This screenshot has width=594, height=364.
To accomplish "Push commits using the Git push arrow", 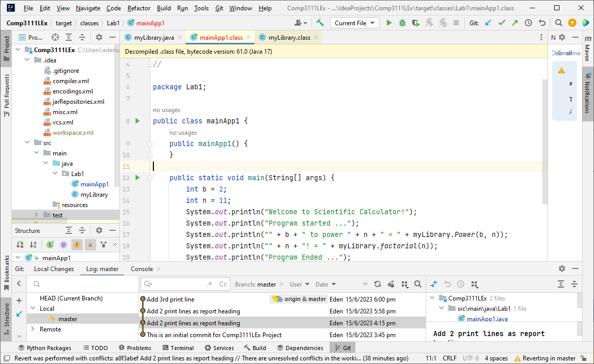I will 515,23.
